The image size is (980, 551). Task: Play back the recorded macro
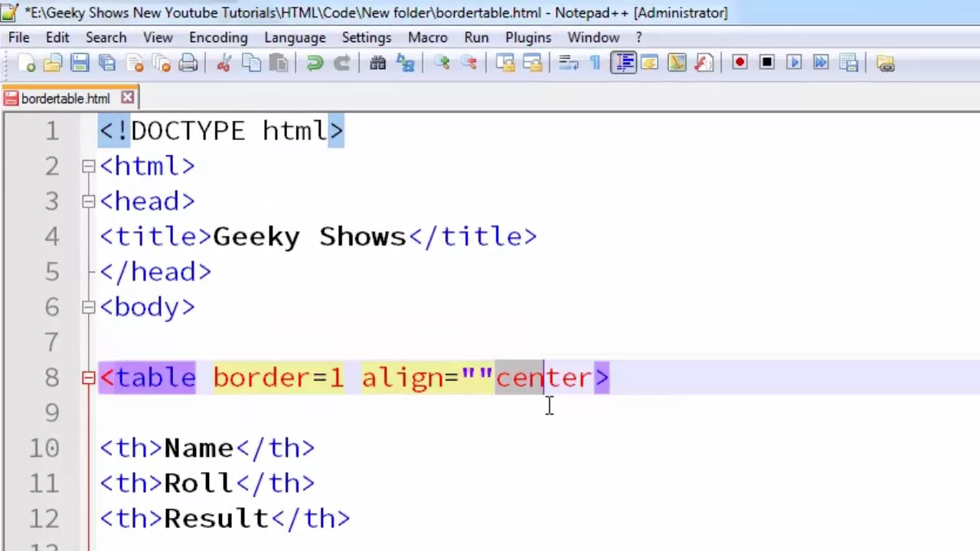tap(794, 64)
